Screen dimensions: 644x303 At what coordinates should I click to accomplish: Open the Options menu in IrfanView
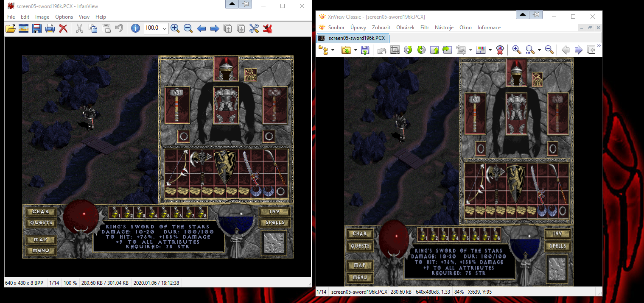click(x=64, y=17)
